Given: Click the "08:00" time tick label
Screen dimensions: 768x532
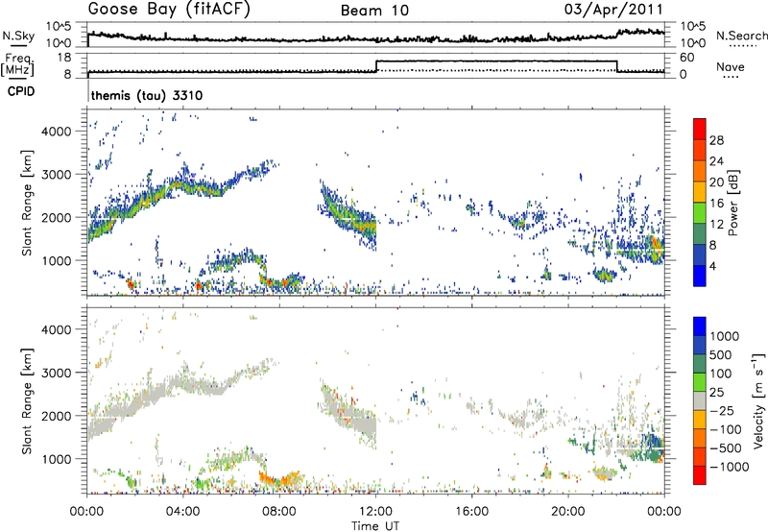Looking at the screenshot, I should point(279,512).
